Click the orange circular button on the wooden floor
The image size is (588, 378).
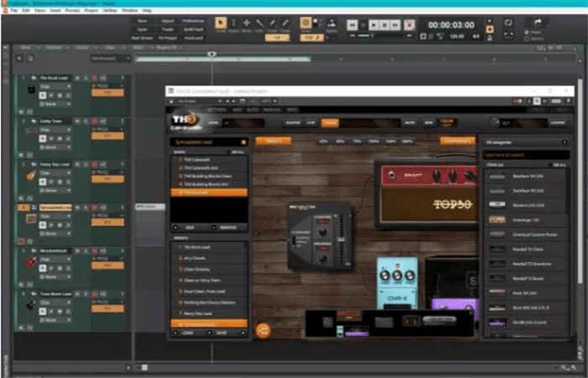pos(263,330)
